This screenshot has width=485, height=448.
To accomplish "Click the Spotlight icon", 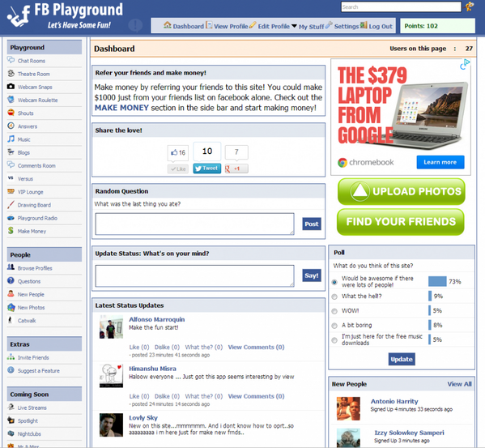I will click(11, 420).
